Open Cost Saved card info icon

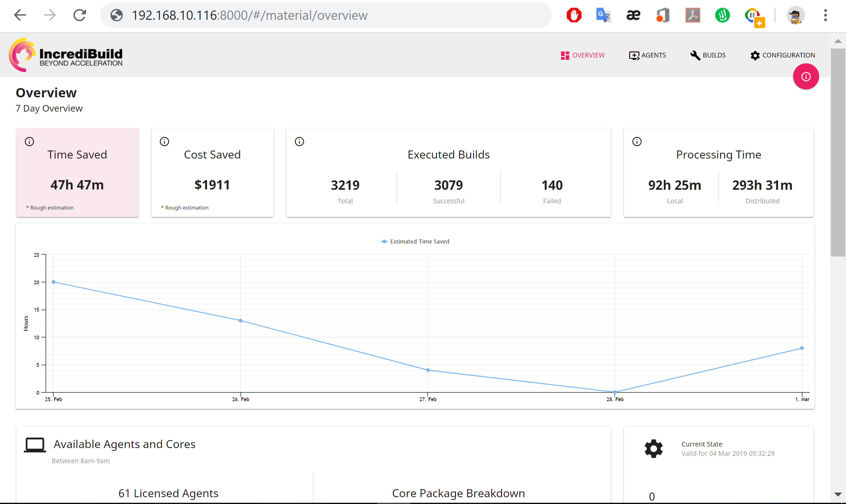click(x=165, y=142)
